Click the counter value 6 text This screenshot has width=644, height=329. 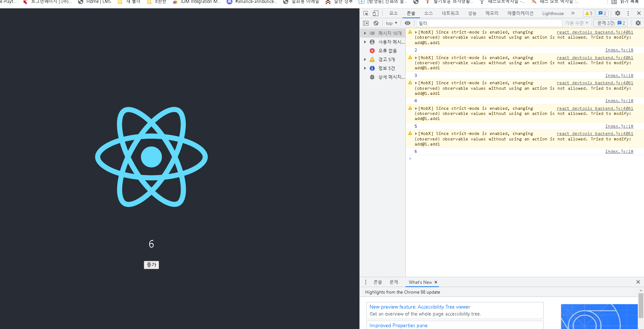151,244
